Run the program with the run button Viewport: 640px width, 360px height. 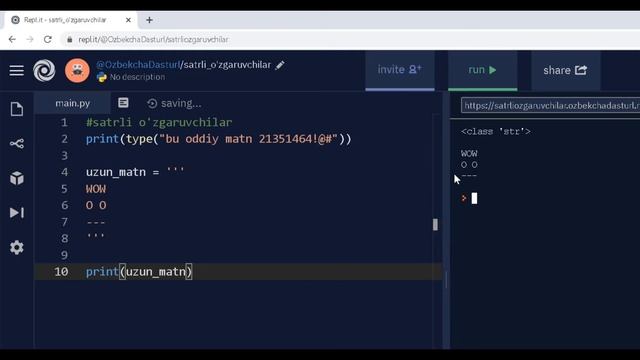click(x=482, y=70)
